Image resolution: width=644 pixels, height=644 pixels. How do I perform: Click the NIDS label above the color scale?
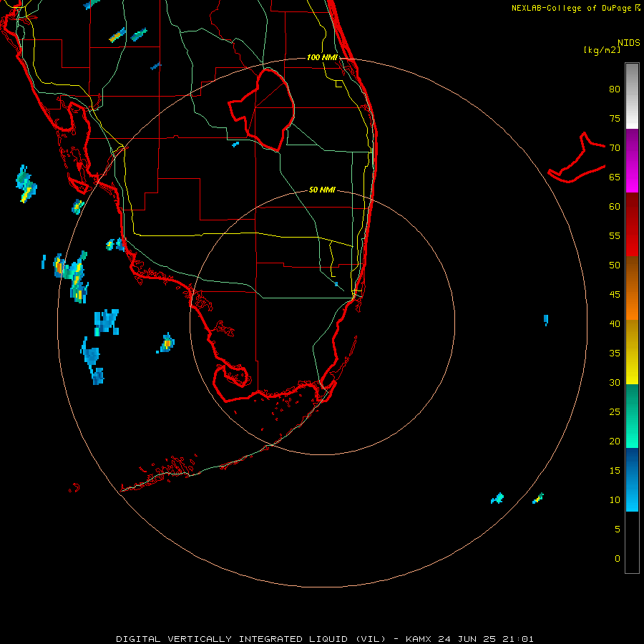(x=629, y=43)
